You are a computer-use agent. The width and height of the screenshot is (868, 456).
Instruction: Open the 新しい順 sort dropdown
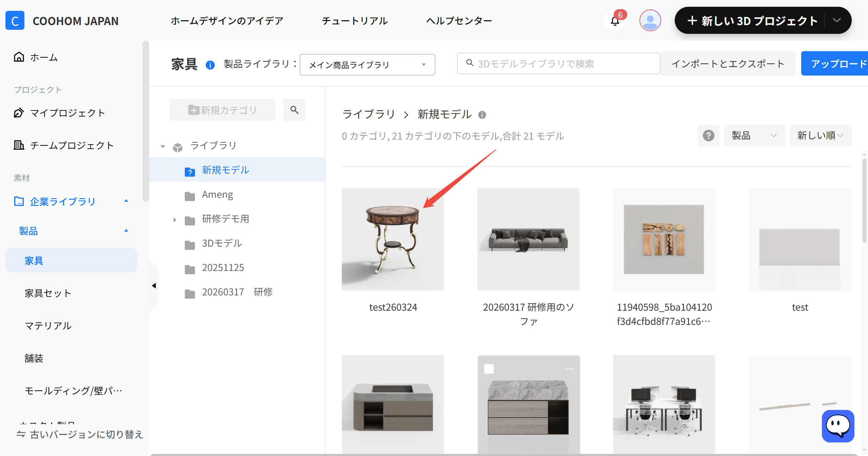[821, 136]
